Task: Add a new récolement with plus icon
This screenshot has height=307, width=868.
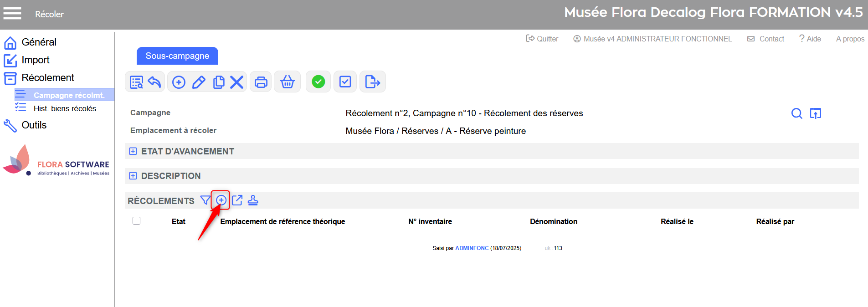Action: pos(221,200)
